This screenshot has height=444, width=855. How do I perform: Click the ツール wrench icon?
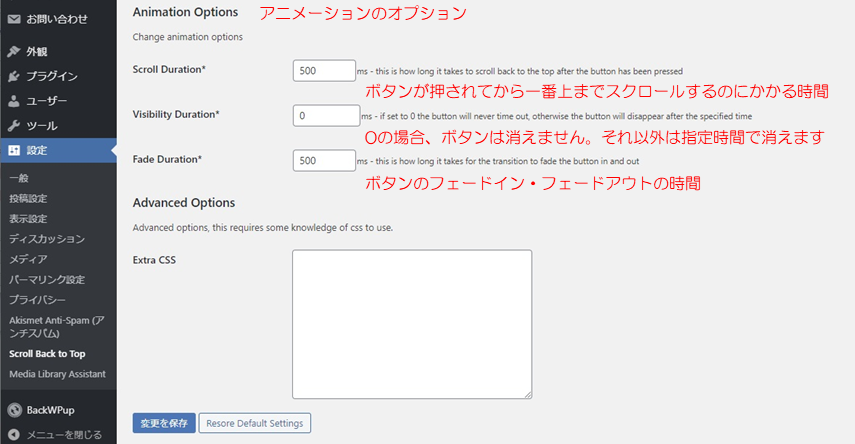[14, 126]
